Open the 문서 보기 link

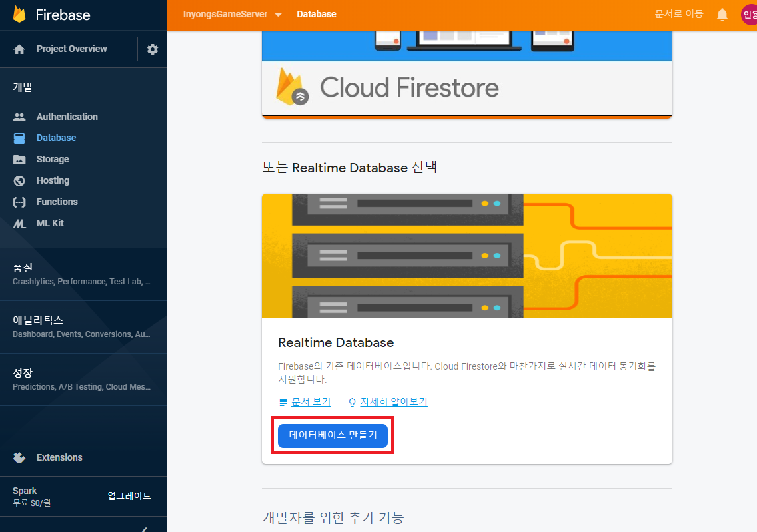(311, 401)
